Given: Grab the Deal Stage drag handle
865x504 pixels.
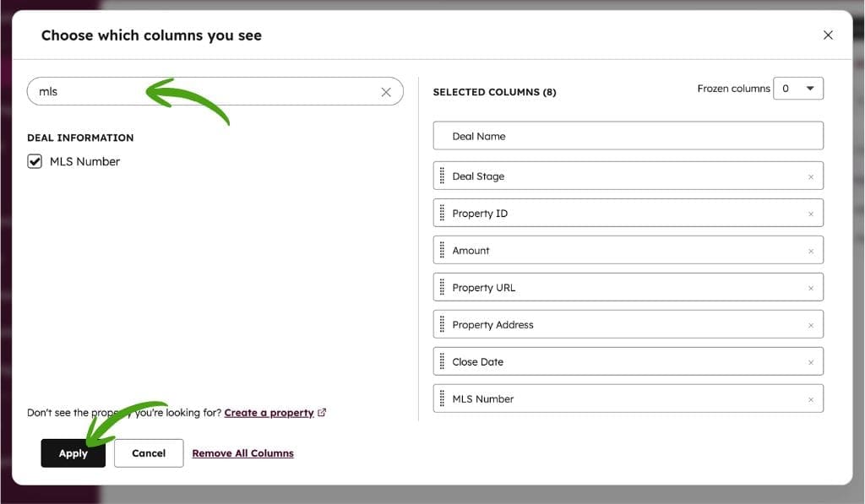Looking at the screenshot, I should tap(442, 176).
